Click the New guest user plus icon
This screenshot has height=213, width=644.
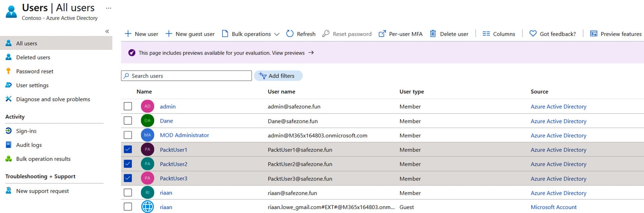pyautogui.click(x=169, y=34)
